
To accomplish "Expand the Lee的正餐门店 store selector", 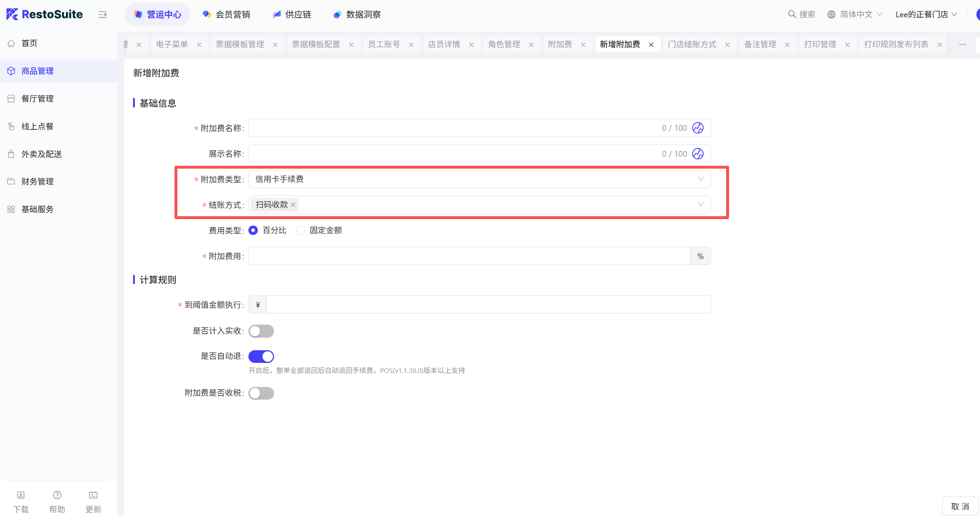I will coord(926,14).
